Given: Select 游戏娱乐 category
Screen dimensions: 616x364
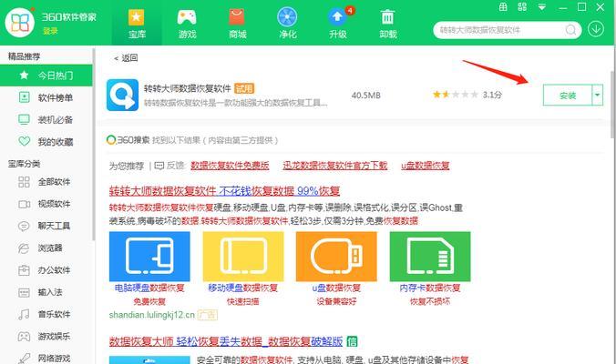Looking at the screenshot, I should tap(46, 336).
